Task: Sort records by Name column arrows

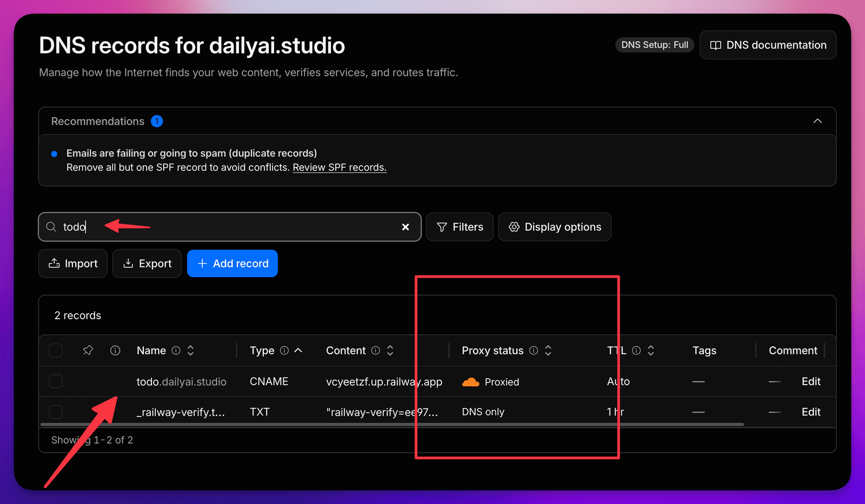Action: click(x=190, y=351)
